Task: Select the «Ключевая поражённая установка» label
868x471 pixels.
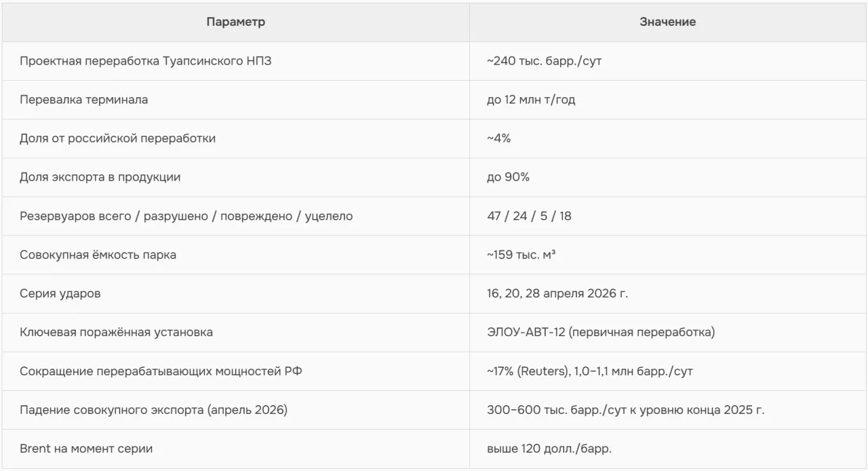Action: (x=116, y=333)
